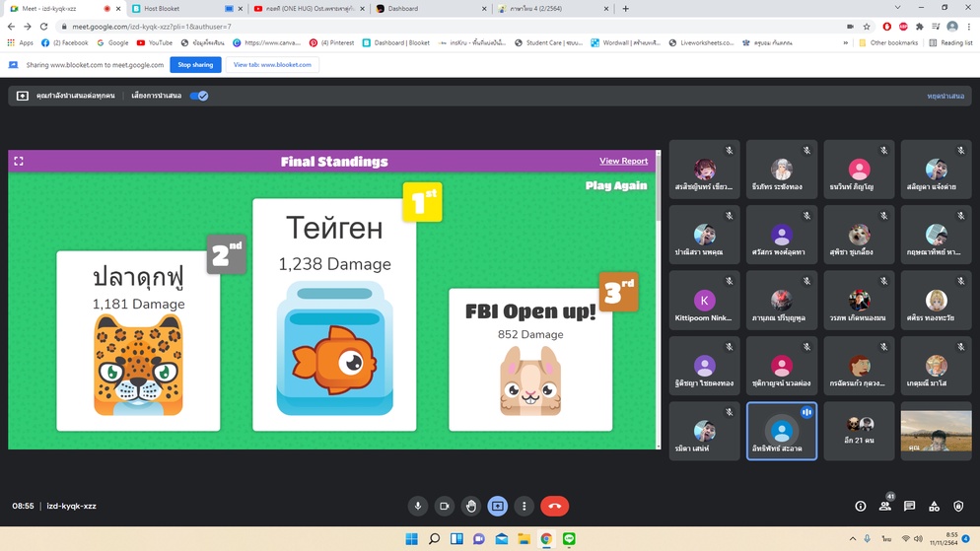
Task: Bookmark this page with star icon
Action: [867, 27]
